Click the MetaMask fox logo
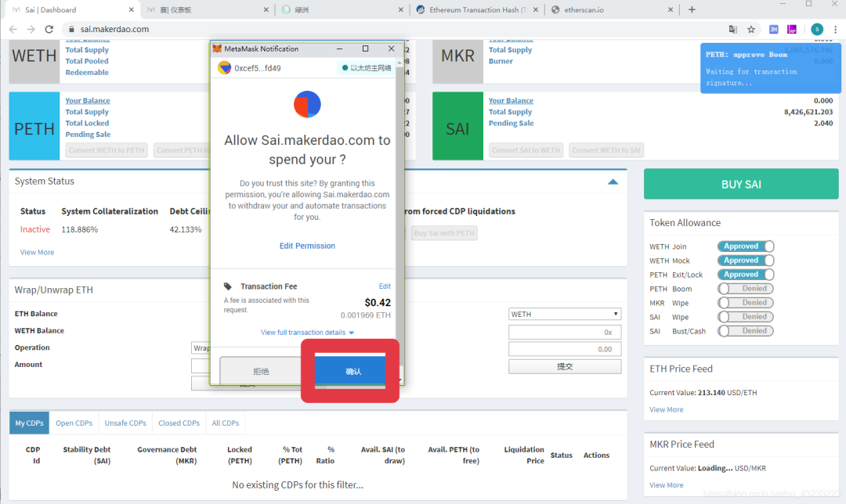Screen dimensions: 846x504 tap(217, 49)
